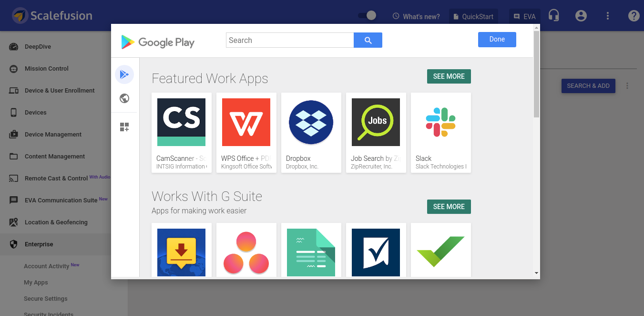Open Location & Geofencing

(x=56, y=222)
